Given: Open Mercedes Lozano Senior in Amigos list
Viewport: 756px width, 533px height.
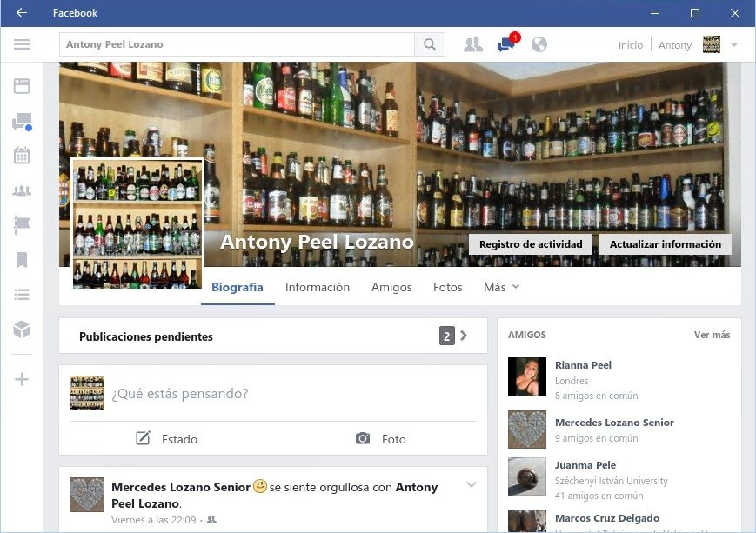Looking at the screenshot, I should pos(614,423).
